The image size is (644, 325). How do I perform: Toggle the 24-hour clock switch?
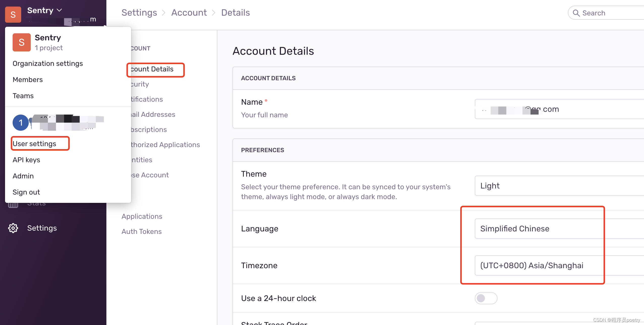pyautogui.click(x=486, y=298)
